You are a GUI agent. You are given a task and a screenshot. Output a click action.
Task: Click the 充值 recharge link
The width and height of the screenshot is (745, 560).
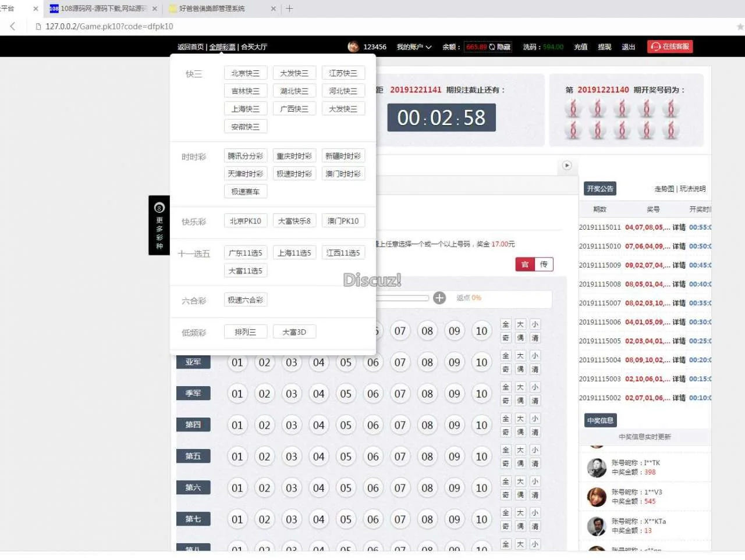click(x=580, y=47)
